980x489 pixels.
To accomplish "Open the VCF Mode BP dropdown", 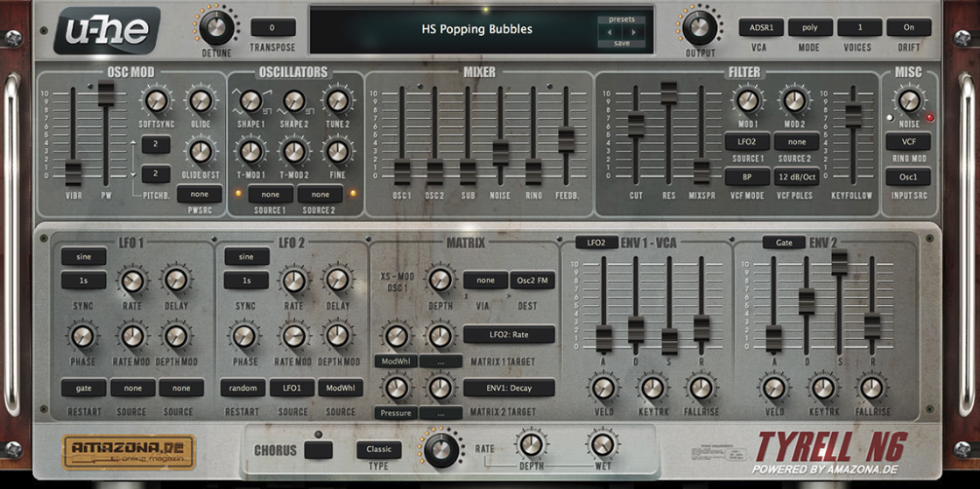I will [748, 177].
